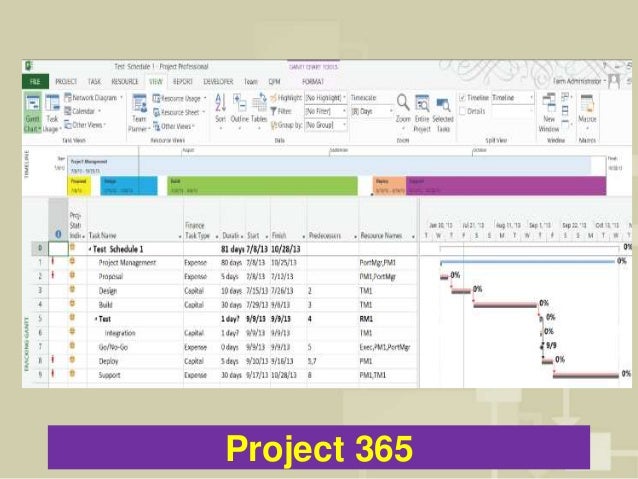This screenshot has height=479, width=638.
Task: Click the Start column header
Action: pos(253,235)
